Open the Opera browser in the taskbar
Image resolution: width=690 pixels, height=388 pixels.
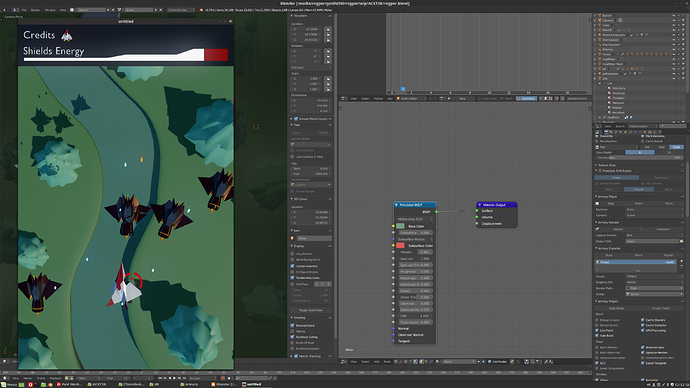coord(30,384)
